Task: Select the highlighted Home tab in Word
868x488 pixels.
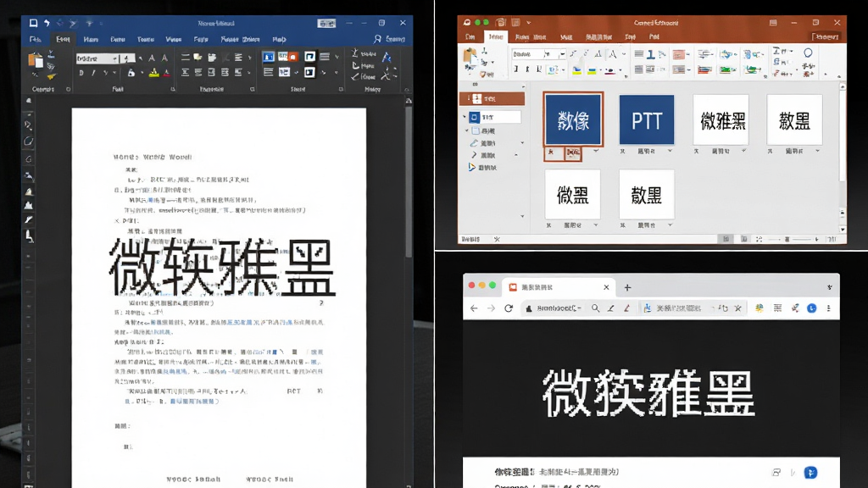Action: pos(63,39)
